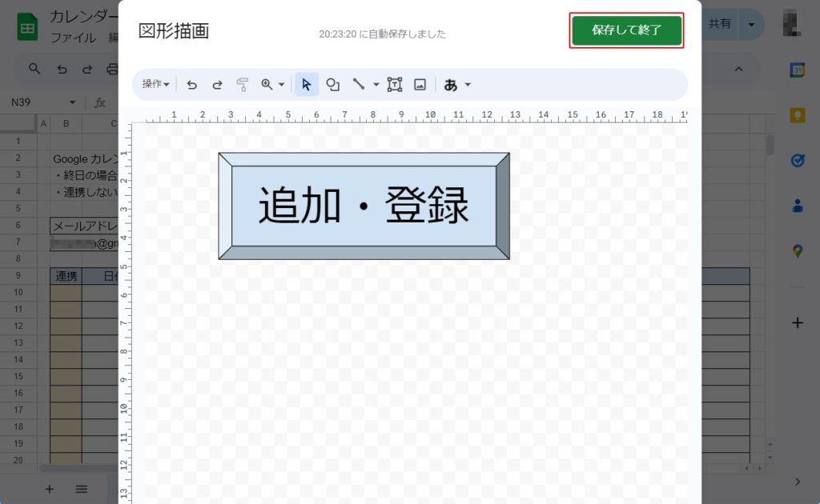Click the green 保存して終了 button
Image resolution: width=820 pixels, height=504 pixels.
[626, 30]
